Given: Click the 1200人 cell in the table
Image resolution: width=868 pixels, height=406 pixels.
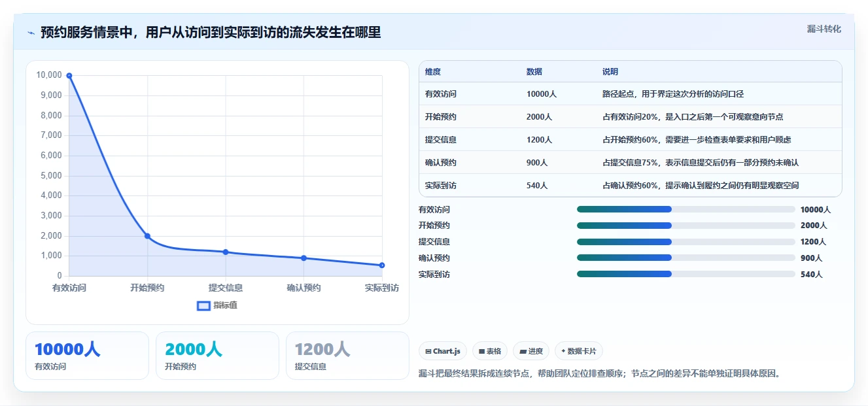Looking at the screenshot, I should 540,140.
